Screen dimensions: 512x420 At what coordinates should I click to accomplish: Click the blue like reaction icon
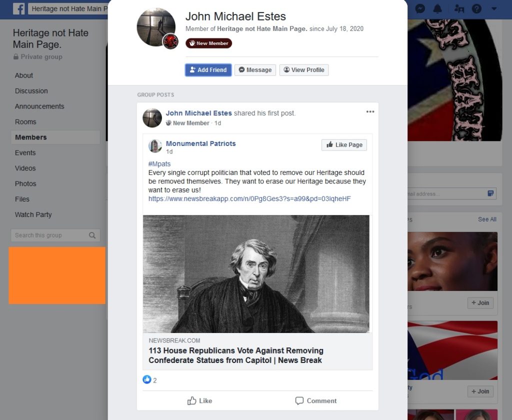(x=147, y=379)
